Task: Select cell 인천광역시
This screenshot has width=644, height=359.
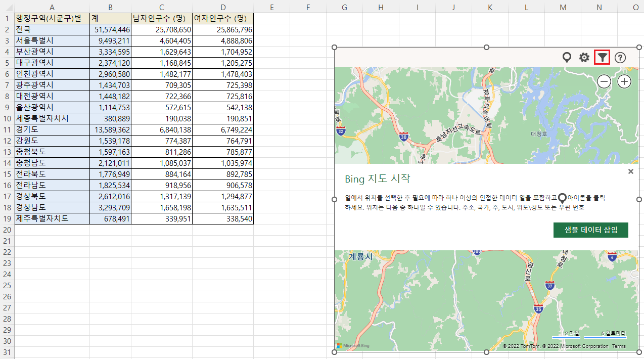Action: (52, 74)
